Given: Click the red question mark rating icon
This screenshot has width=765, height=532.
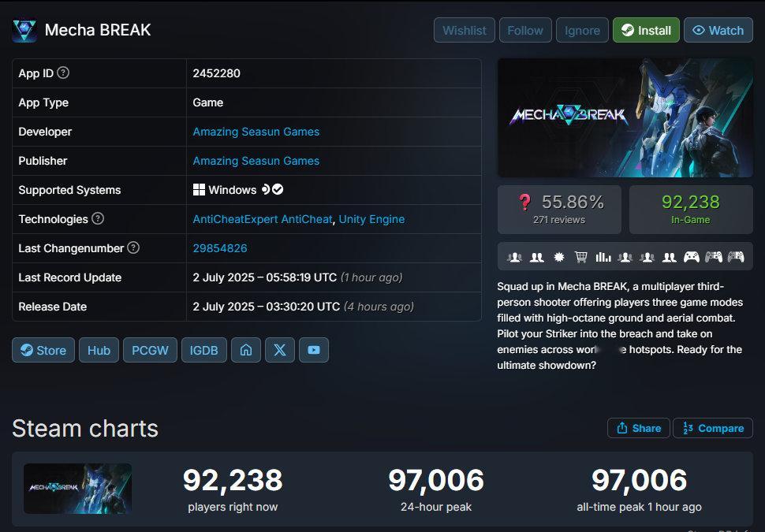Looking at the screenshot, I should (524, 202).
